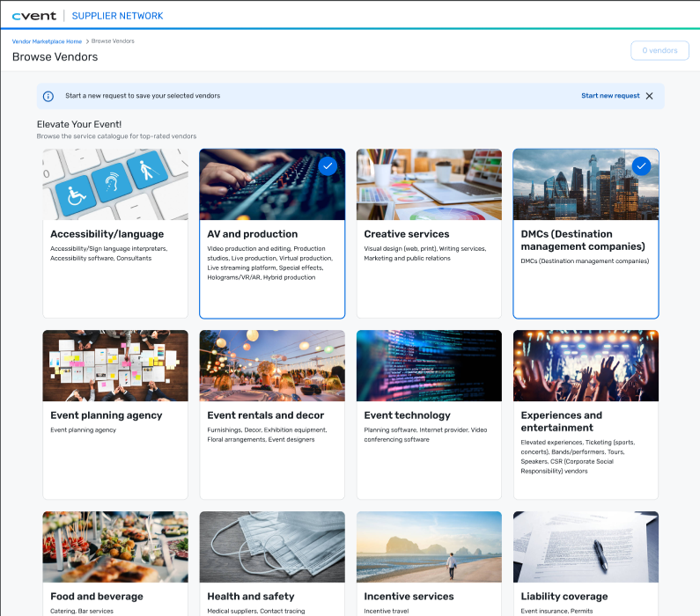Click the Browse Vendors breadcrumb text
Image resolution: width=700 pixels, height=616 pixels.
click(x=113, y=41)
